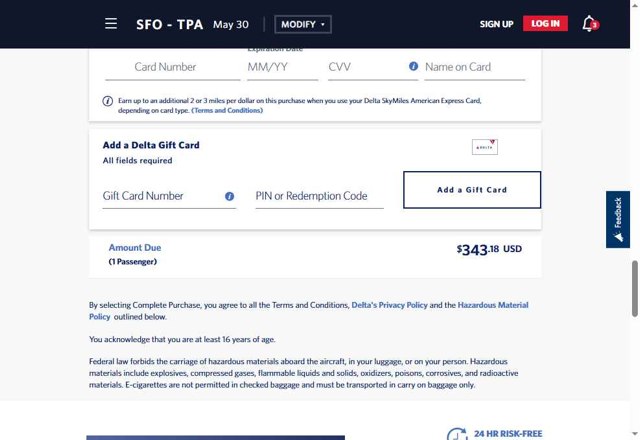Click the miles earning info icon
The image size is (640, 440).
(108, 101)
